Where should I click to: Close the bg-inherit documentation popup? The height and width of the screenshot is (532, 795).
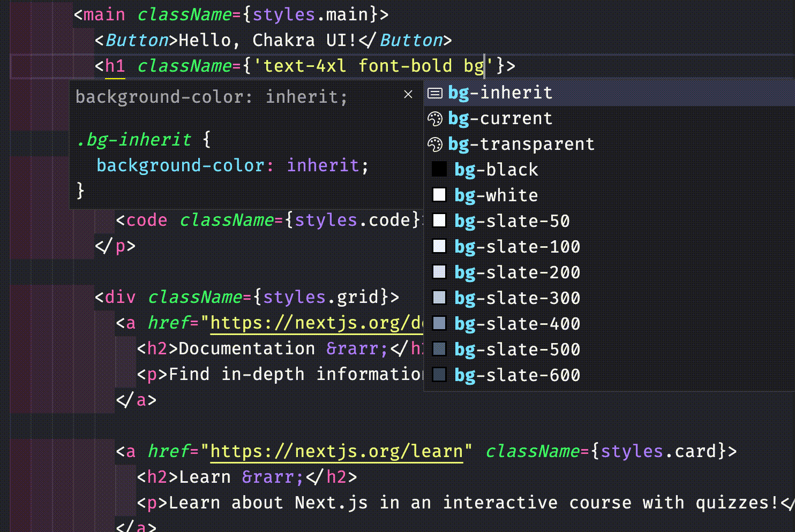click(x=408, y=95)
